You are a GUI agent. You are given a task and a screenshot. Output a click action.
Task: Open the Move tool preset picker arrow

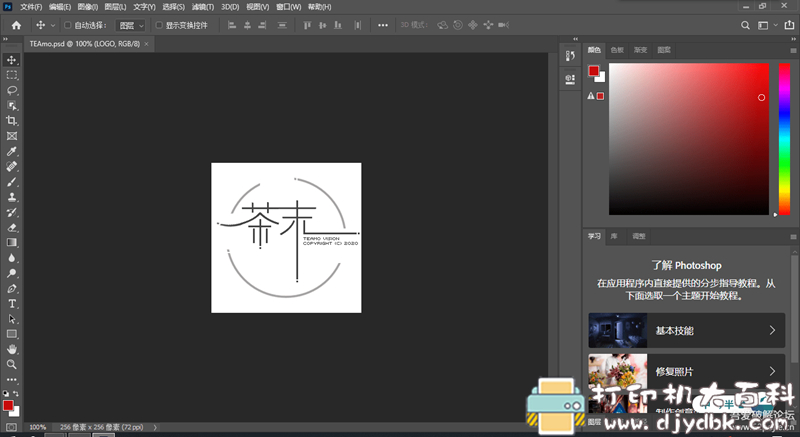(53, 25)
